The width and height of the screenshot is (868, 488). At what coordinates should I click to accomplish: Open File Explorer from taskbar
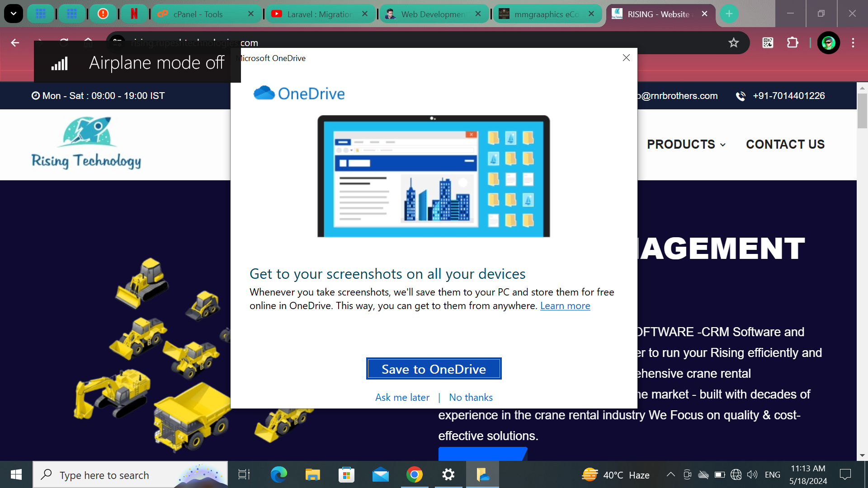[312, 474]
